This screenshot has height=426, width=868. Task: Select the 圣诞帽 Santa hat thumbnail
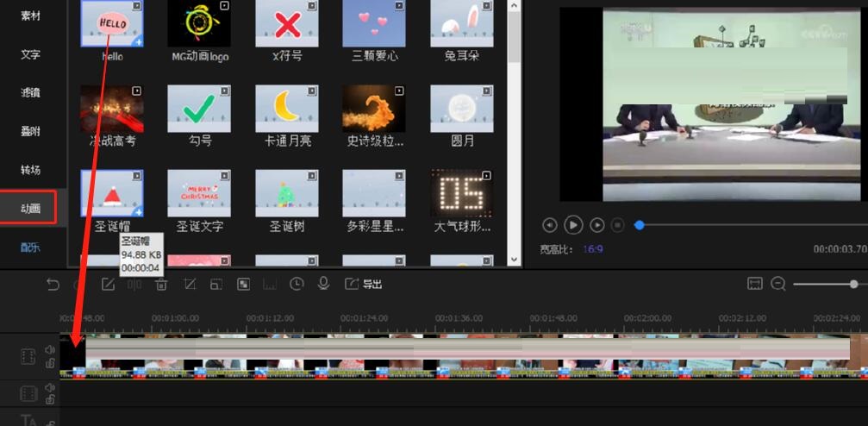(x=112, y=193)
